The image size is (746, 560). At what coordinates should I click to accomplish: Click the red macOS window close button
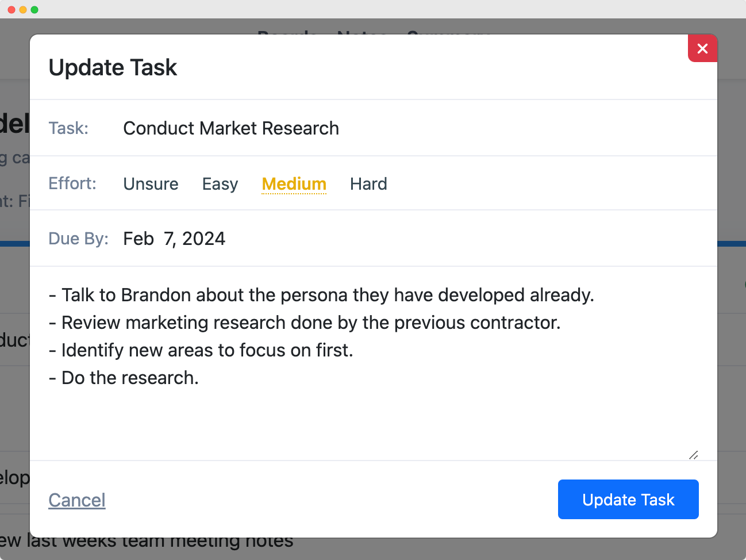(11, 10)
